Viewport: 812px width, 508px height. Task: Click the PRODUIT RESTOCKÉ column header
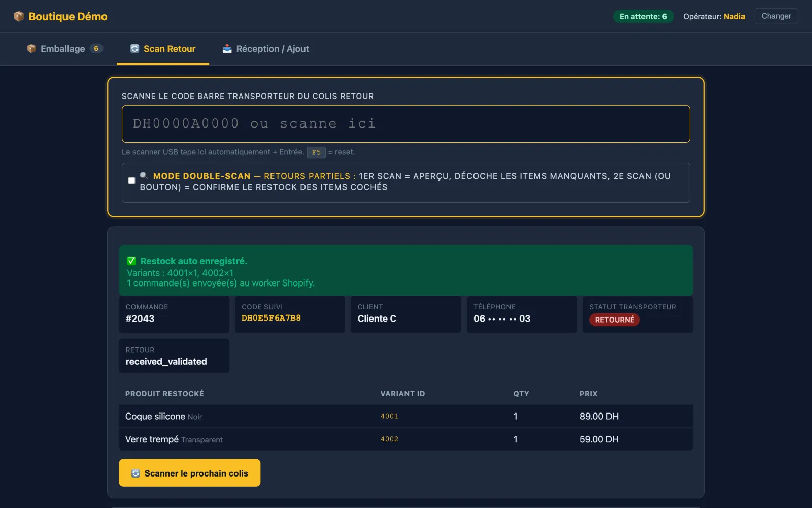pos(164,394)
